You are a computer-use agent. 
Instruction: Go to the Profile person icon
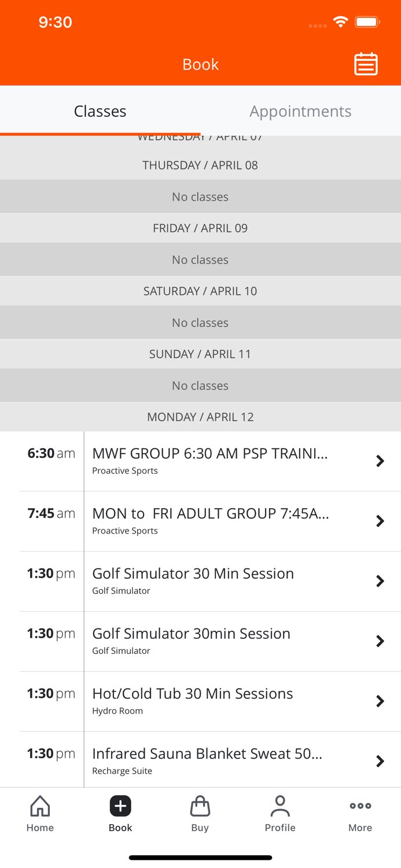pyautogui.click(x=280, y=806)
